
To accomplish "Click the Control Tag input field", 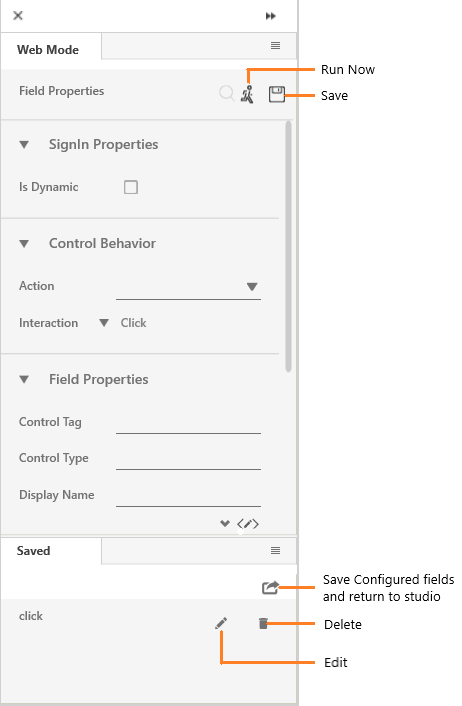I will point(188,423).
